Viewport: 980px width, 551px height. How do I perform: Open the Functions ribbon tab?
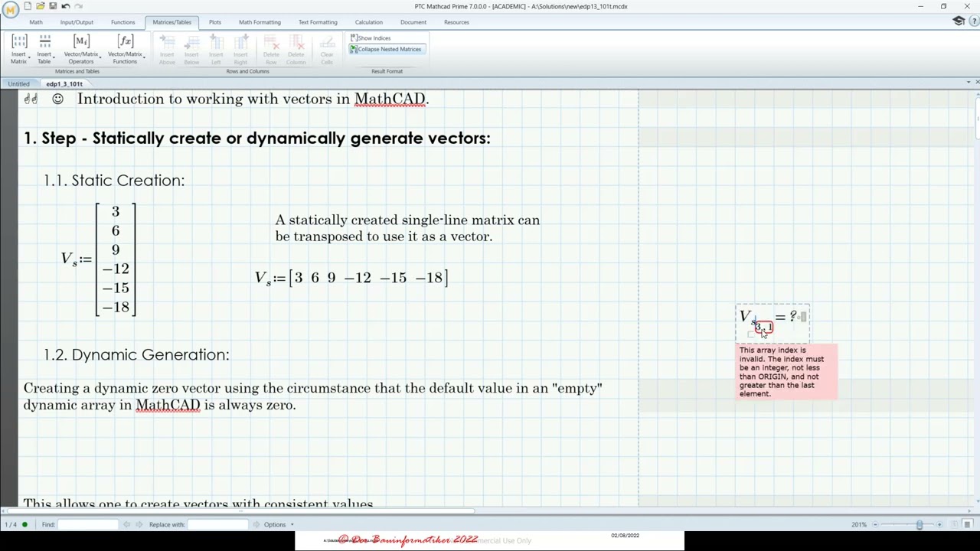(x=122, y=22)
